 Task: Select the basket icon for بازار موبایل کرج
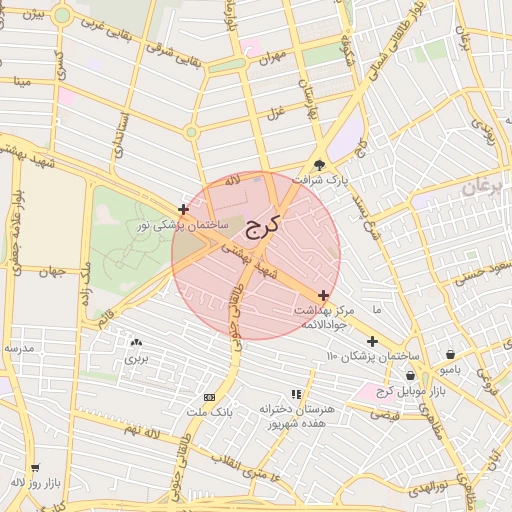pyautogui.click(x=410, y=375)
